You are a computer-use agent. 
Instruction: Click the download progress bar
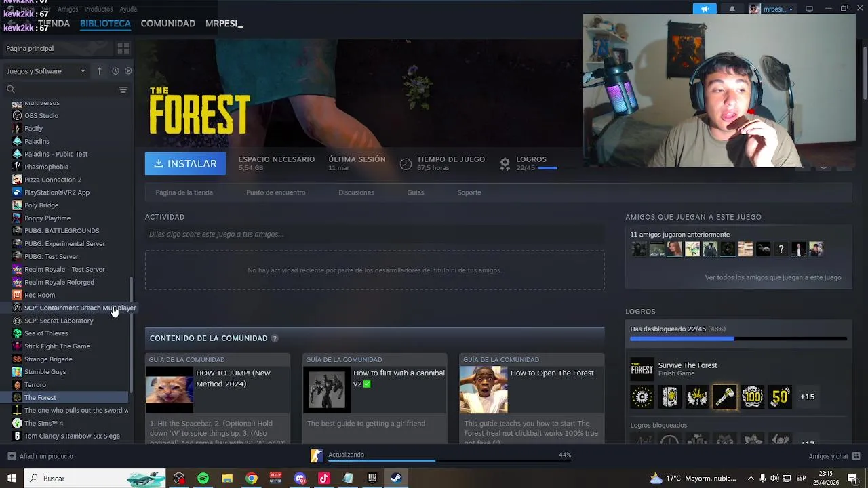(x=450, y=461)
